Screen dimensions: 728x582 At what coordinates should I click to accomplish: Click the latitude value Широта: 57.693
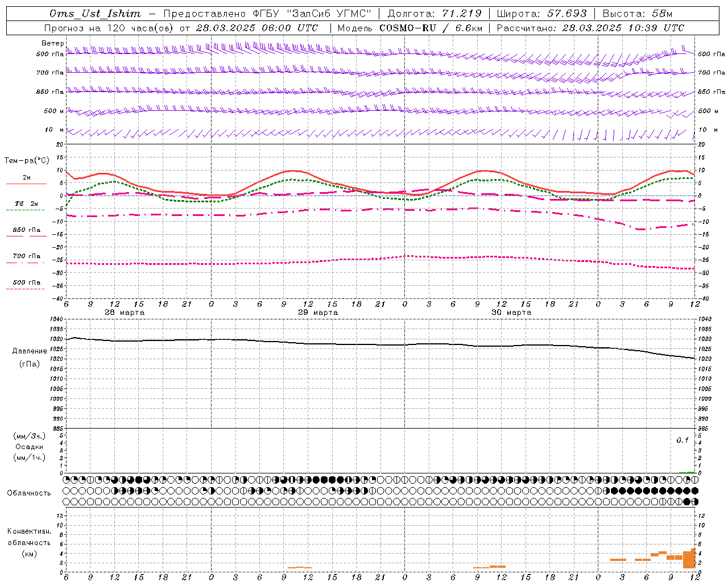541,14
